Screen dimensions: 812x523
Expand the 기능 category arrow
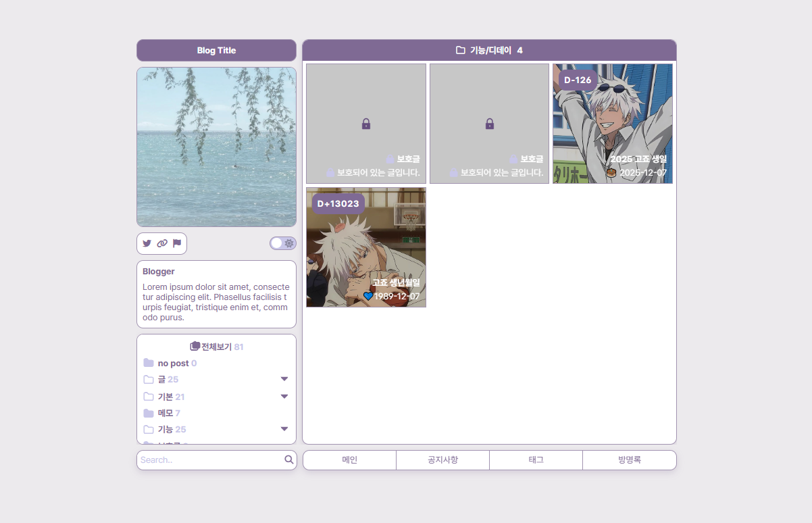[284, 428]
